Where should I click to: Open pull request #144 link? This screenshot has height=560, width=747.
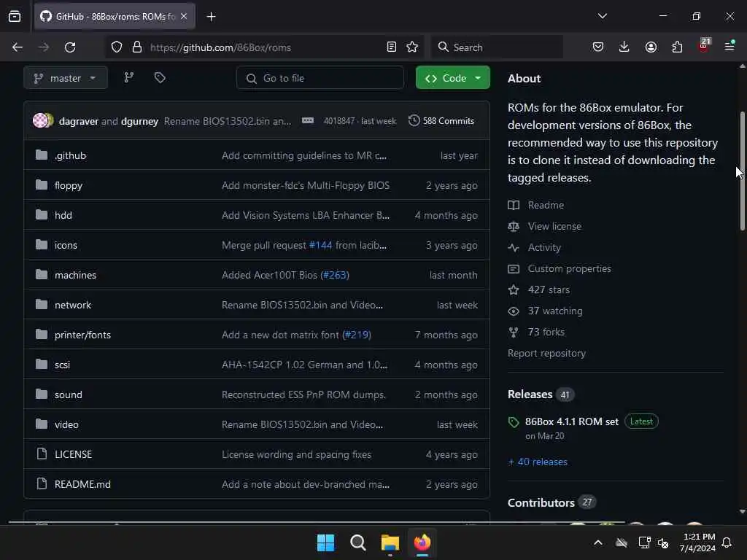[321, 245]
